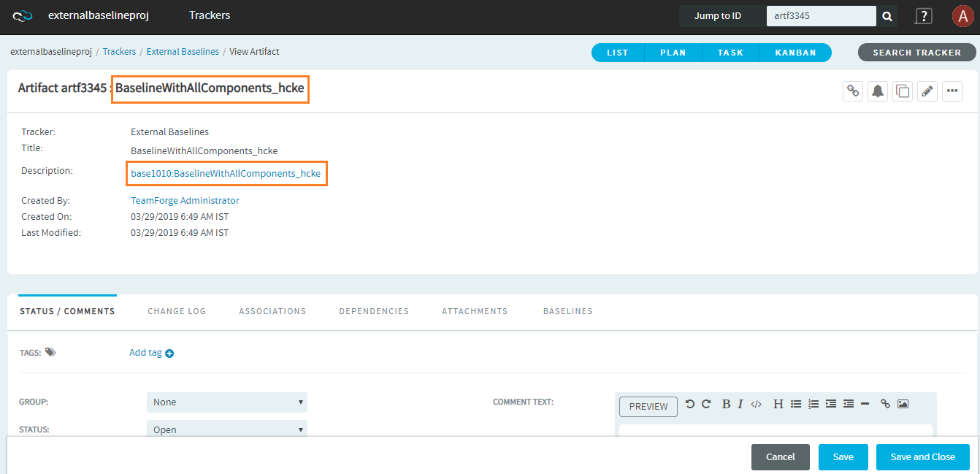980x474 pixels.
Task: Open the TeamForge Administrator profile link
Action: (x=185, y=201)
